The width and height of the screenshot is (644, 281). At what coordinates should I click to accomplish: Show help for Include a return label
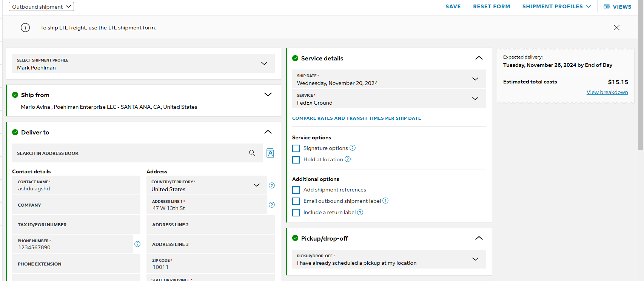360,212
